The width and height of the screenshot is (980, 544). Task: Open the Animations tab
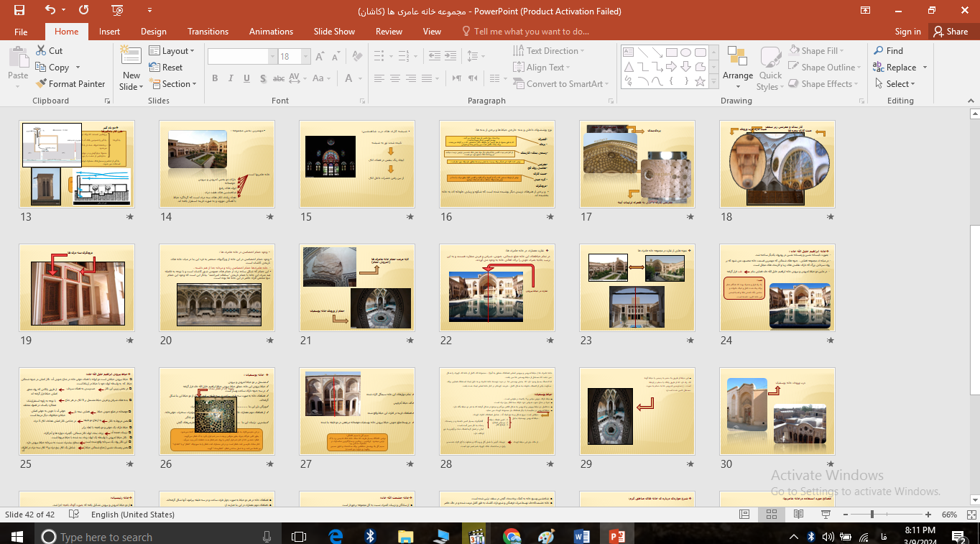click(271, 32)
